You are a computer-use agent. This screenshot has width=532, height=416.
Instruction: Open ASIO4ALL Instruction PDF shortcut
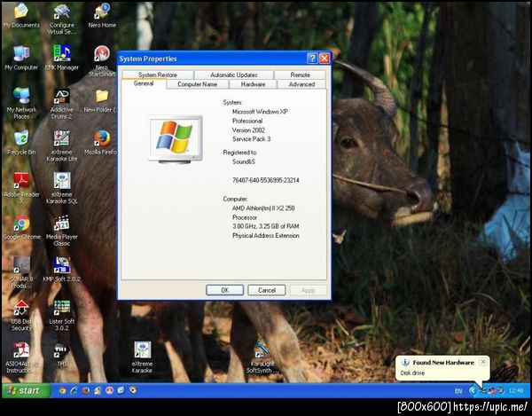click(x=21, y=357)
